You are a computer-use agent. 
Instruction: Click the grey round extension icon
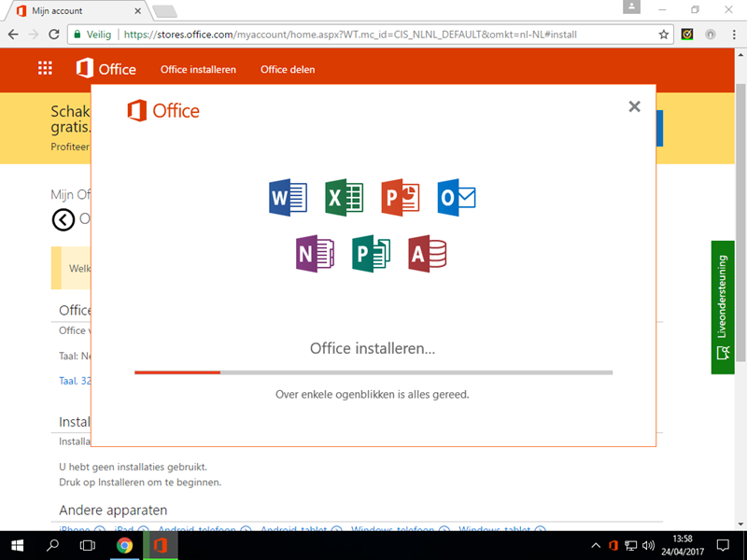[x=711, y=35]
